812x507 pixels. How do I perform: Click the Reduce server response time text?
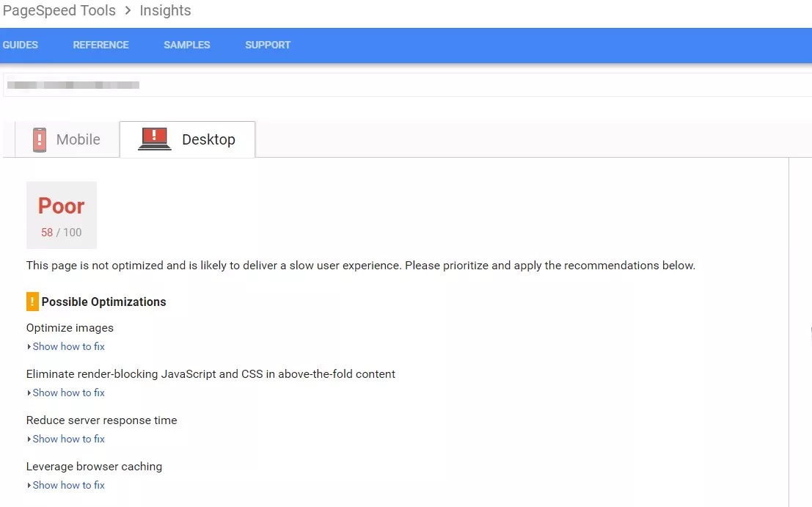[x=101, y=420]
